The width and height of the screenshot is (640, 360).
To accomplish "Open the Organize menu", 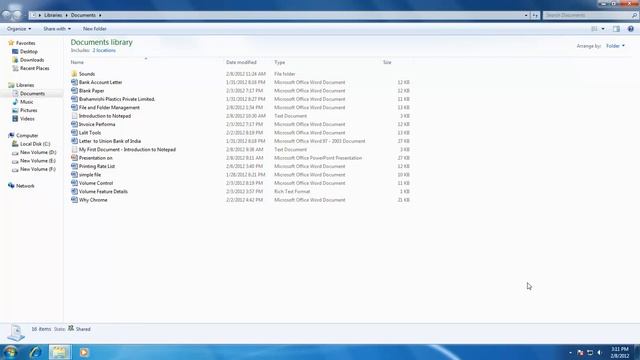I will point(19,29).
